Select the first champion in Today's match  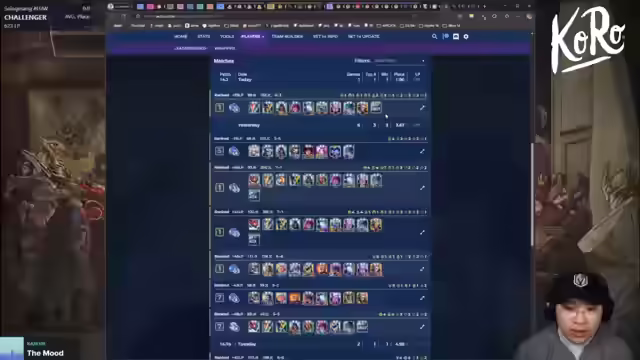click(254, 108)
